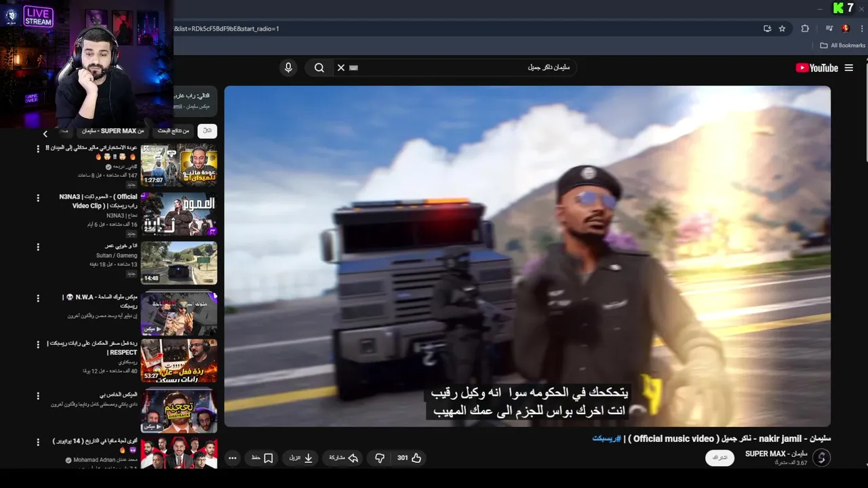868x488 pixels.
Task: Open the 14:48 car video thumbnail
Action: pos(179,263)
